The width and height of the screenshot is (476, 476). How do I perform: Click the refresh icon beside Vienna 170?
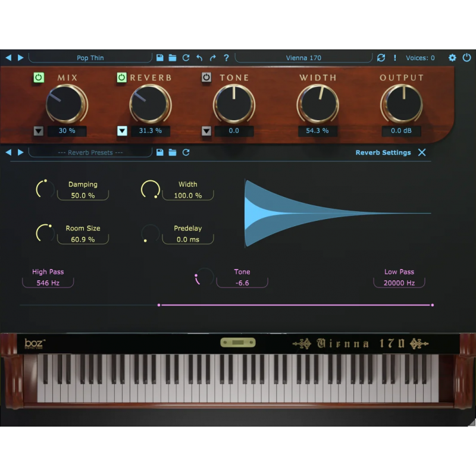381,58
